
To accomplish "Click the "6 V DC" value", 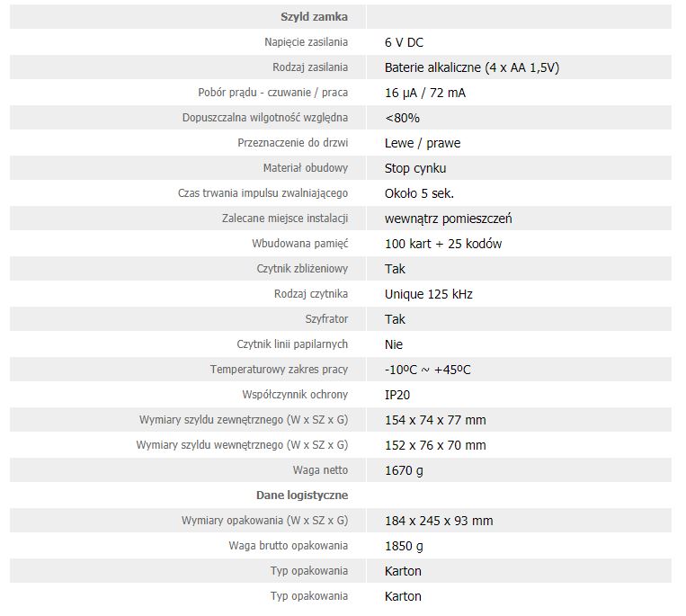I will 404,42.
